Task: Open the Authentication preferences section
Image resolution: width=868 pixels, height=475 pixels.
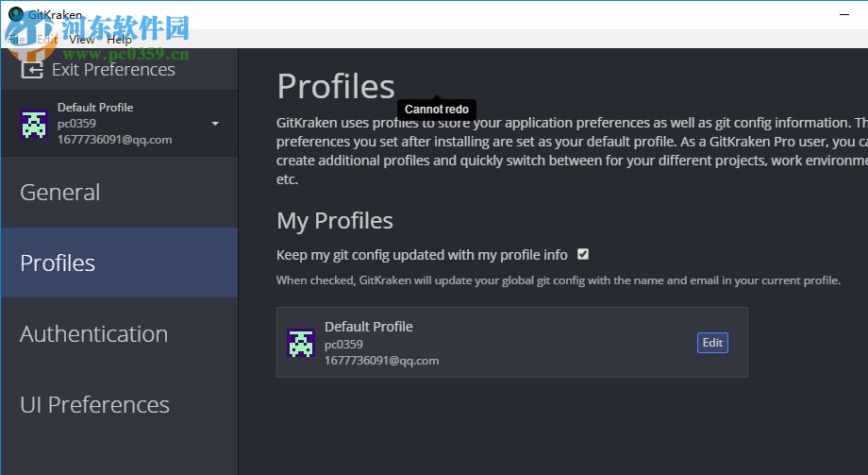Action: 120,333
